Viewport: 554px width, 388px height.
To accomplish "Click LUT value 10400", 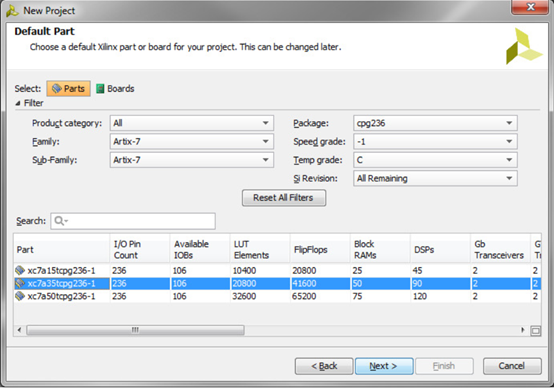I will 244,271.
